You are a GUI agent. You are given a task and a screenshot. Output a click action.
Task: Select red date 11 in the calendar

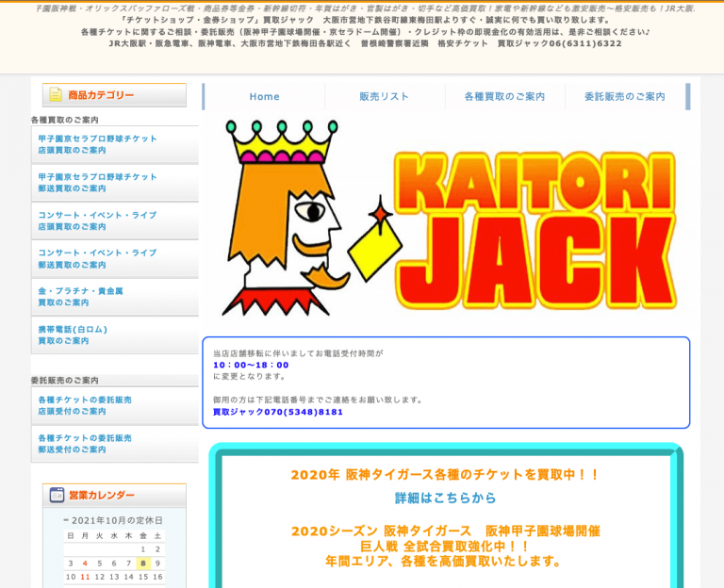(x=85, y=577)
